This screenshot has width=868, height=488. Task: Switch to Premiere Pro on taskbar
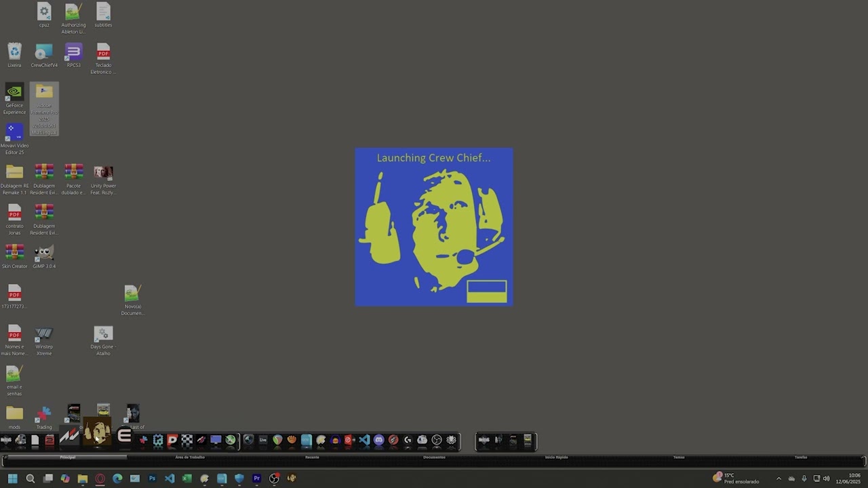[x=256, y=479]
